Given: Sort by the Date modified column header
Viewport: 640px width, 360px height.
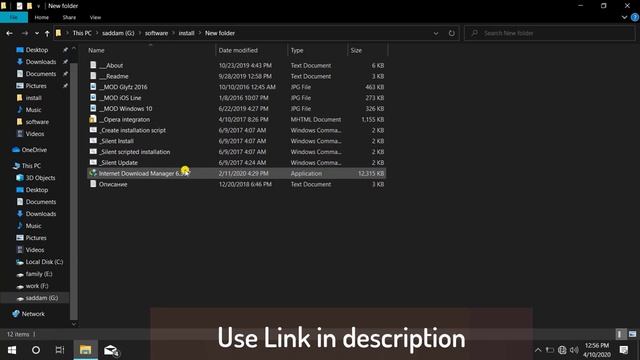Looking at the screenshot, I should 238,50.
